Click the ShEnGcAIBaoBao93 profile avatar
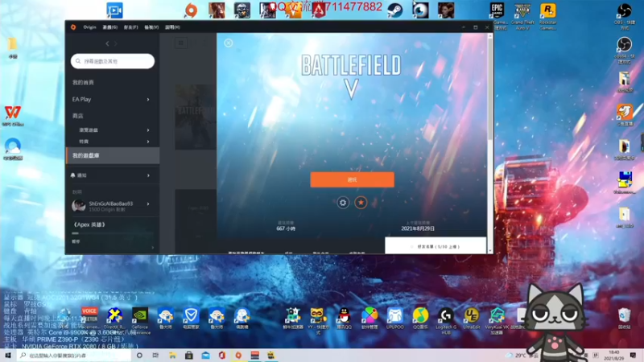This screenshot has width=644, height=362. [x=78, y=206]
